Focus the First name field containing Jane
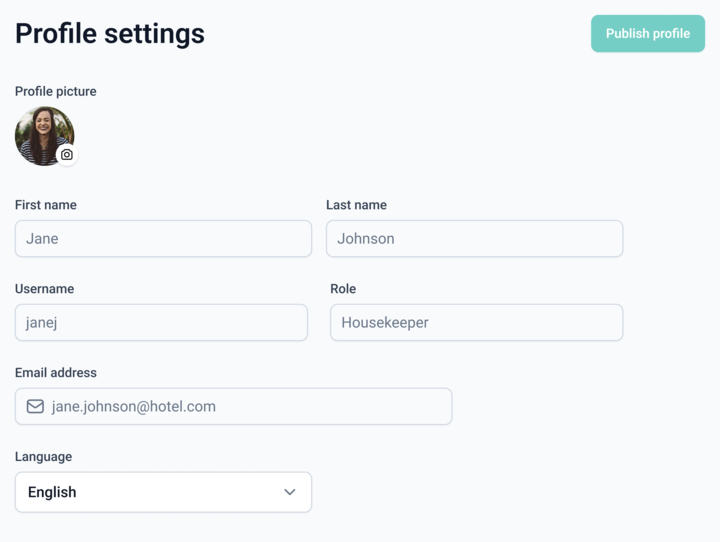 click(163, 239)
